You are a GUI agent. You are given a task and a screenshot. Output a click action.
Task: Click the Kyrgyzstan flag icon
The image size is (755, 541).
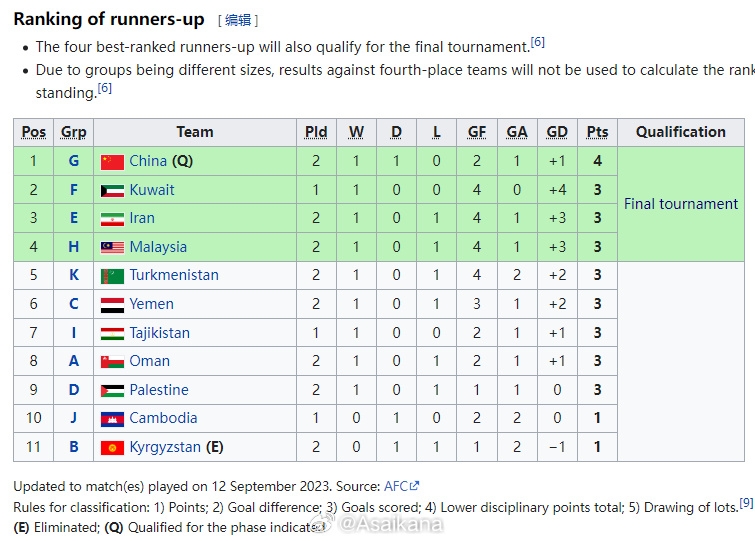(x=112, y=448)
